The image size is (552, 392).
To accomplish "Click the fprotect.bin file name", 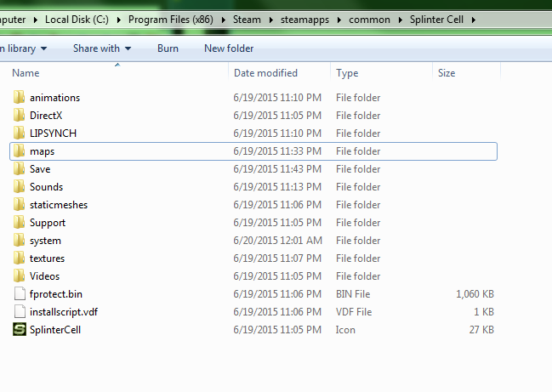I will [56, 294].
